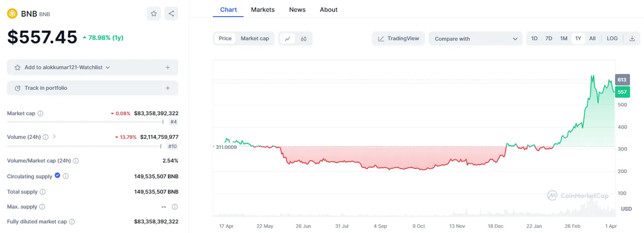This screenshot has height=233, width=644.
Task: Click Track in portfolio button
Action: [x=93, y=88]
